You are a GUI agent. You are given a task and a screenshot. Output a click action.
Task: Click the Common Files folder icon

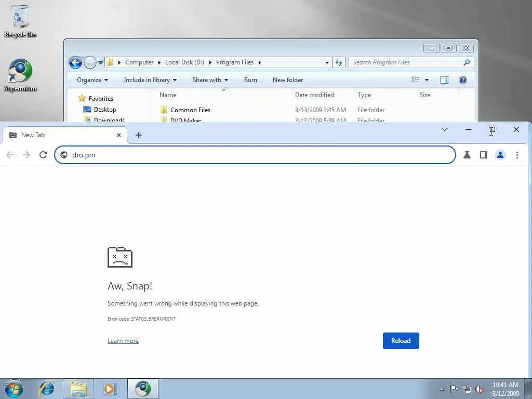(x=164, y=110)
